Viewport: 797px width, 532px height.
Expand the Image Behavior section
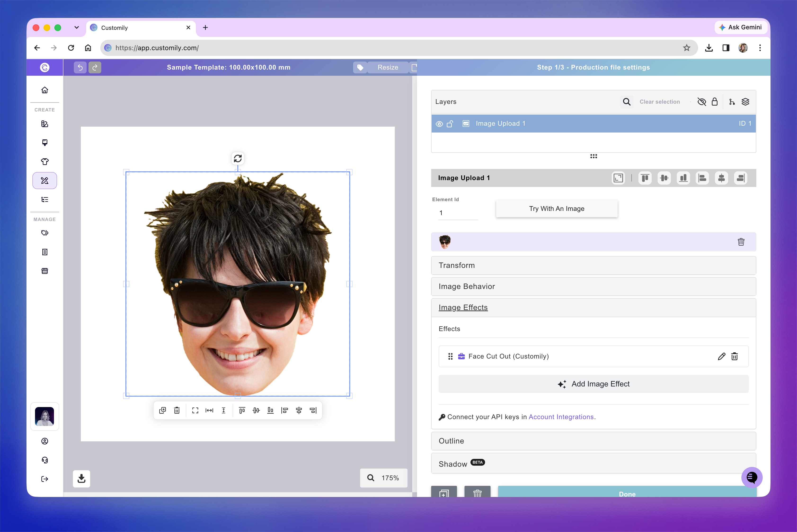[x=593, y=286]
